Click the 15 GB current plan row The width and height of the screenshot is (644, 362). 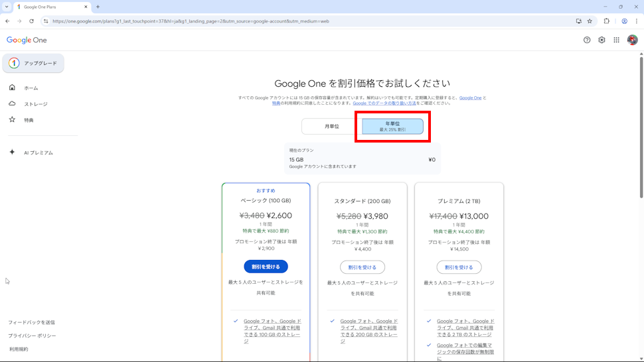[362, 160]
